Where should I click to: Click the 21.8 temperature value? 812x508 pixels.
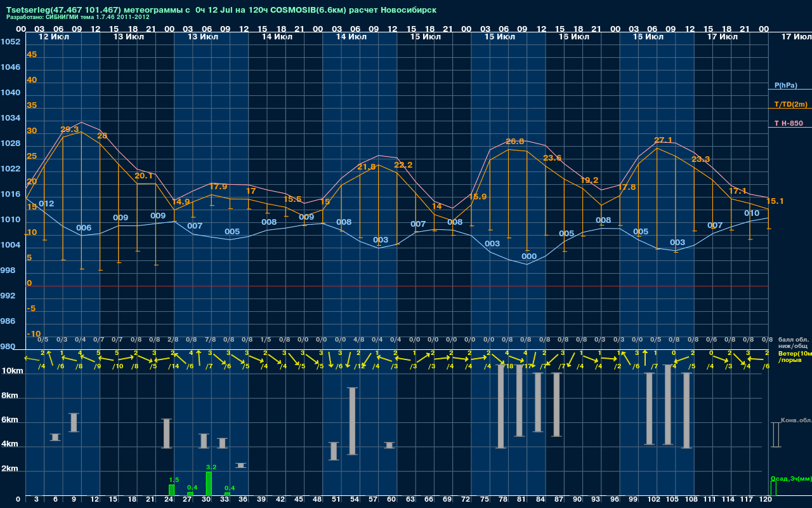(367, 167)
